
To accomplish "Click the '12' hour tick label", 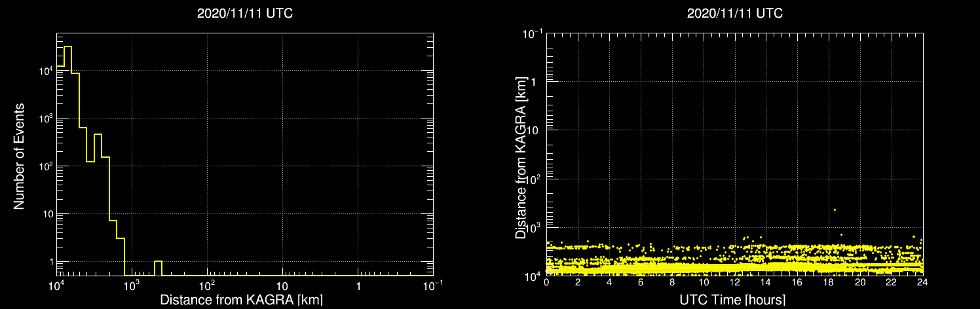I will 734,283.
